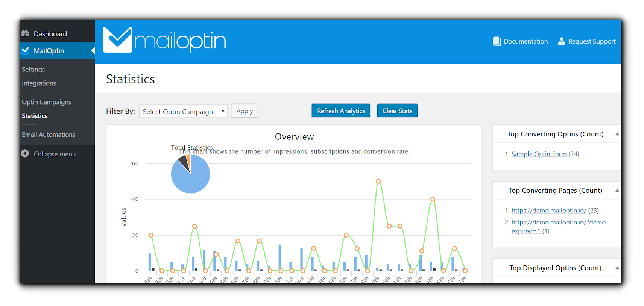This screenshot has height=306, width=644.
Task: Open the Sample Optin Form link
Action: click(x=539, y=154)
